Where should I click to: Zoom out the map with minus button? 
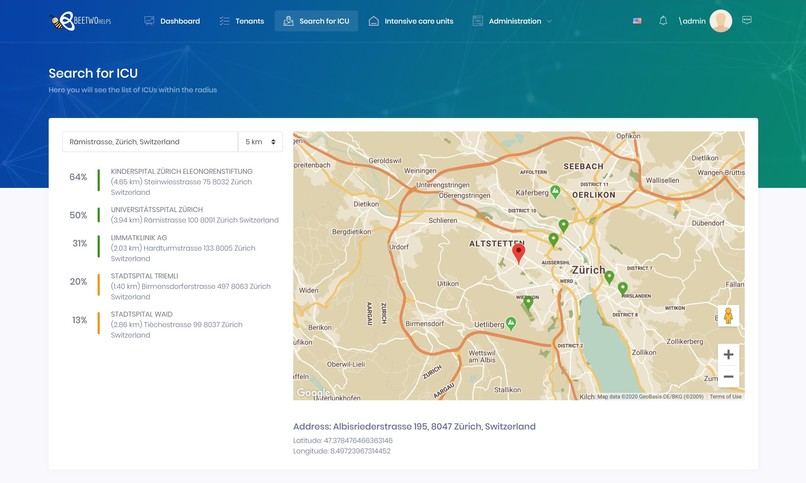click(728, 377)
